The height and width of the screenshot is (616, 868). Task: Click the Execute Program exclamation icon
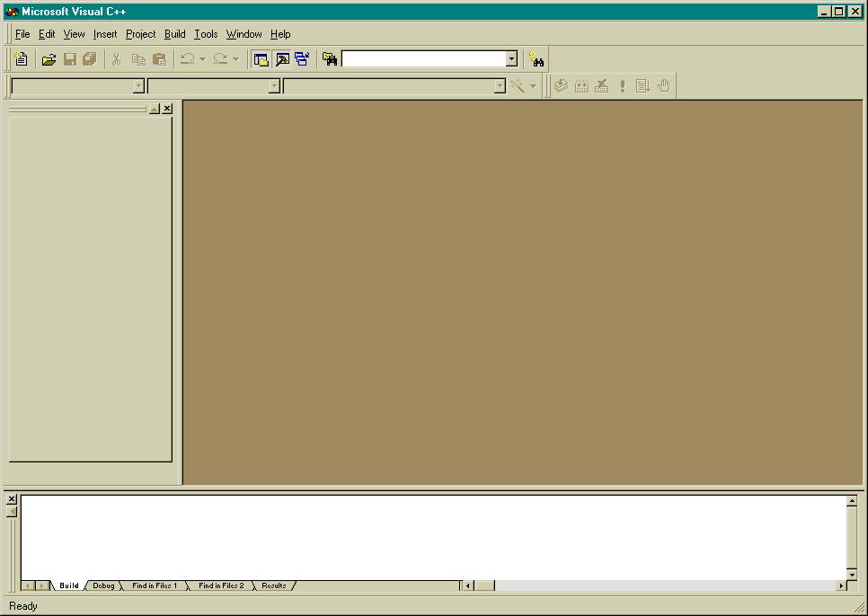click(622, 85)
